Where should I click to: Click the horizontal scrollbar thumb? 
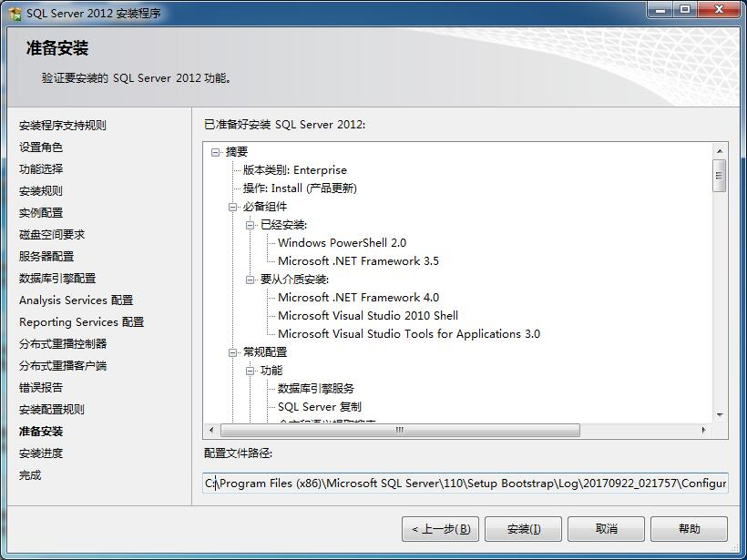coord(400,430)
